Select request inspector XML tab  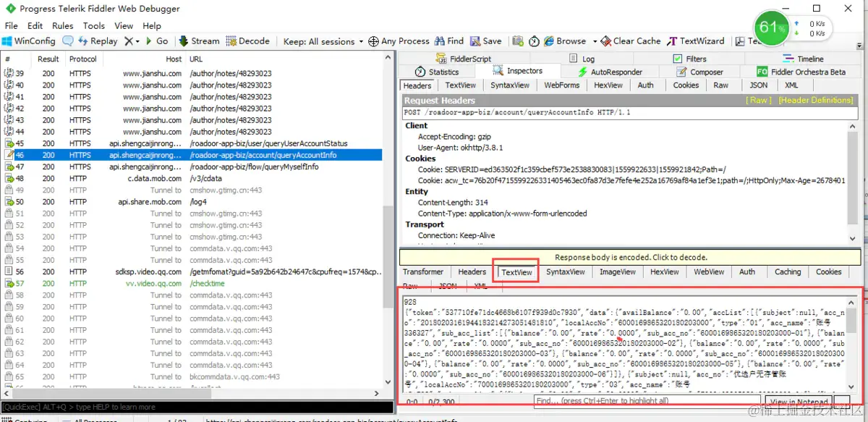coord(792,85)
